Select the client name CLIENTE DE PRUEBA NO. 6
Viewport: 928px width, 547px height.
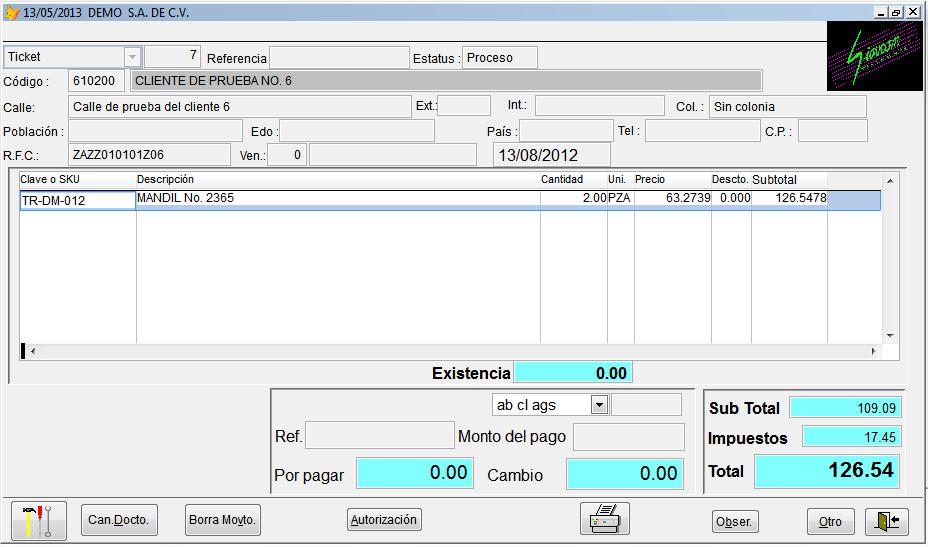coord(446,81)
